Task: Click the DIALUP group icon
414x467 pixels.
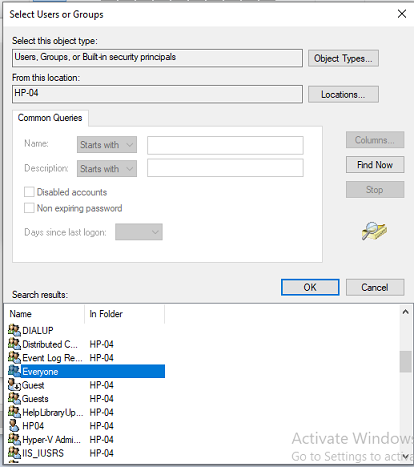Action: [x=14, y=330]
